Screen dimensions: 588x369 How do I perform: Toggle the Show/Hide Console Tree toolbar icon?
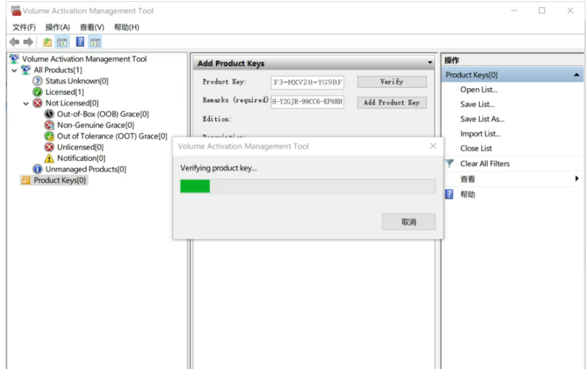tap(62, 43)
